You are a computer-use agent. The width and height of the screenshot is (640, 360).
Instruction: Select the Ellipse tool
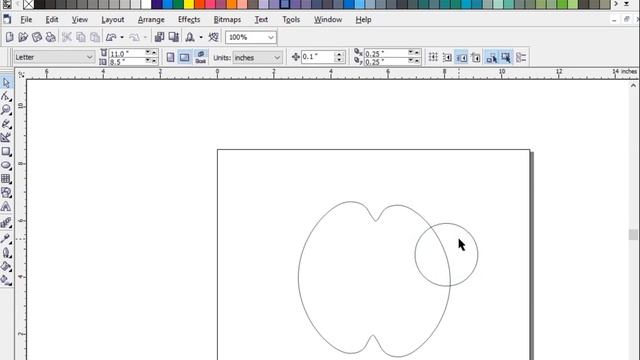tap(6, 165)
